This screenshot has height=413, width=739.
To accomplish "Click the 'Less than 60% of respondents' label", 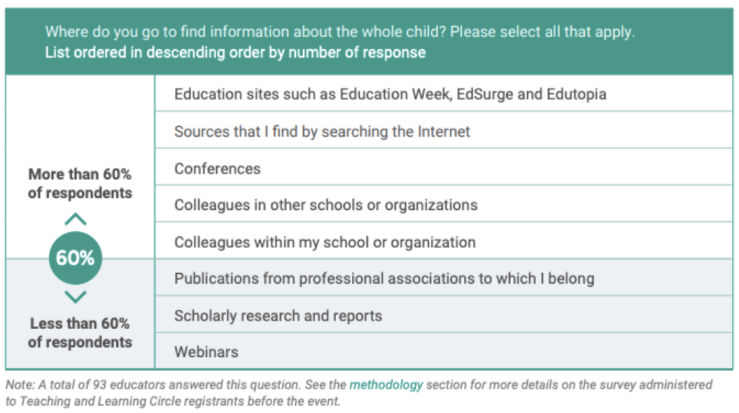I will (x=79, y=332).
